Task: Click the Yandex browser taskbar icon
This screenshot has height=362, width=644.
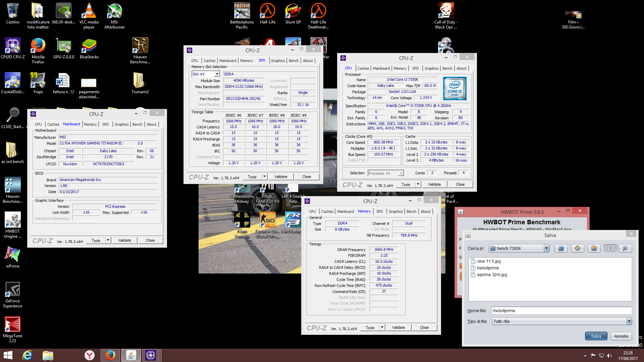Action: 90,355
